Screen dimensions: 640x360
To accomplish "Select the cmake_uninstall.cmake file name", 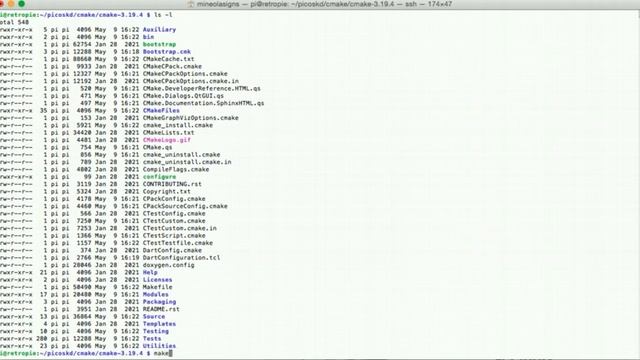I will pos(181,154).
